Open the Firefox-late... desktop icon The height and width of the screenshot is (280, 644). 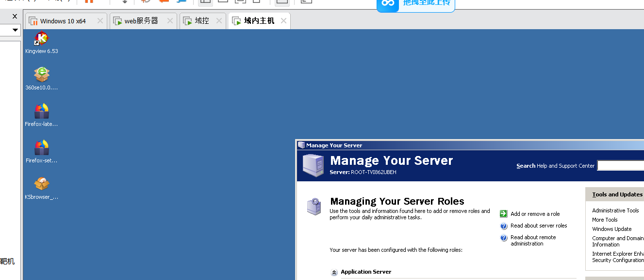tap(42, 115)
